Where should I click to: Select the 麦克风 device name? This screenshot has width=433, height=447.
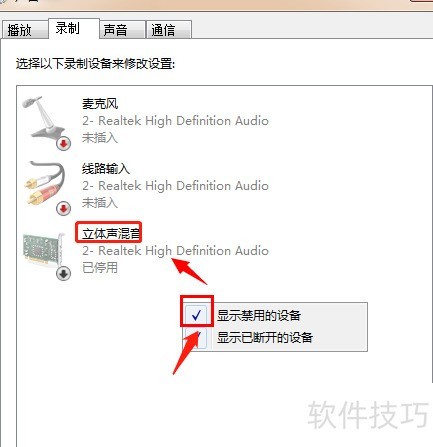(x=100, y=104)
